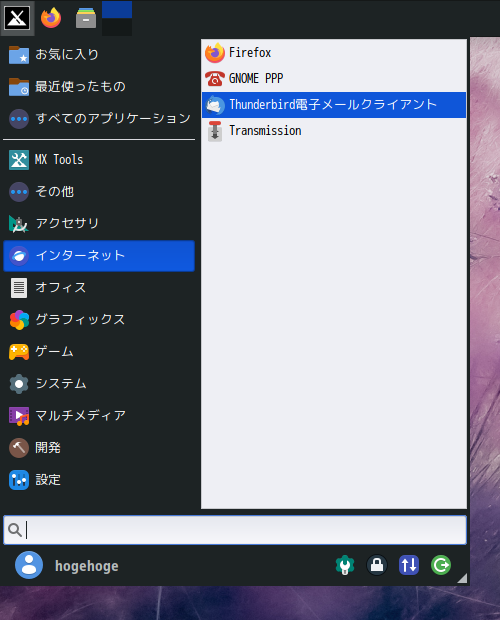Open the file manager panel icon
Screen dimensions: 500x620
(x=86, y=18)
